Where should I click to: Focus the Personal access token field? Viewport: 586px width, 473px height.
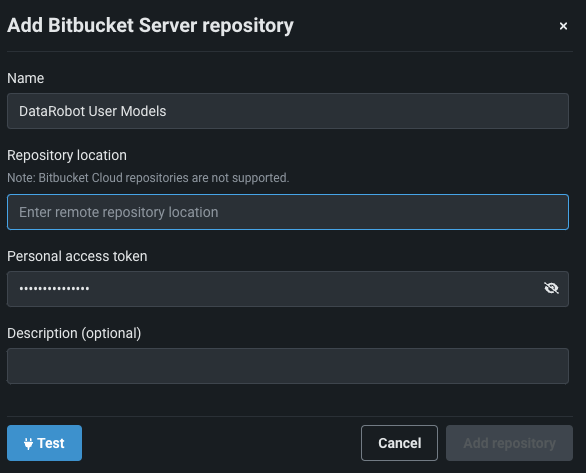[288, 289]
